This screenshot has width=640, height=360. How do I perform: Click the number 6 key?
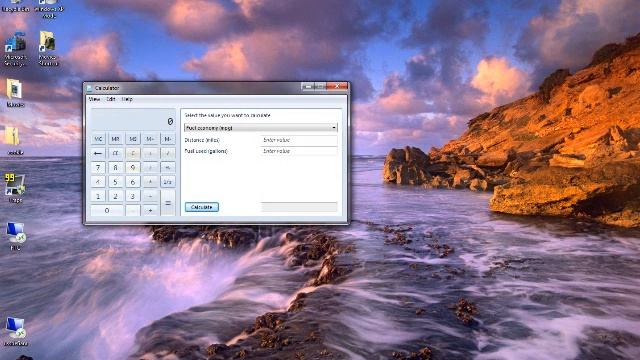tap(133, 182)
